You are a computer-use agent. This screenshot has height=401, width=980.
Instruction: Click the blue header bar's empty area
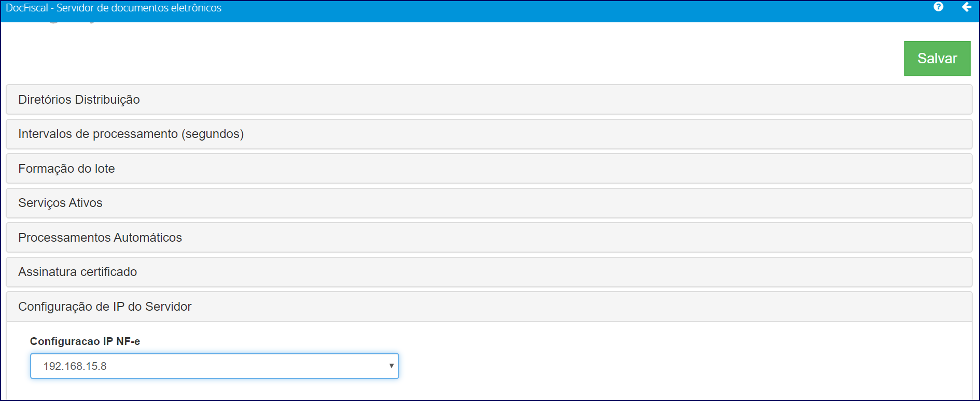570,10
